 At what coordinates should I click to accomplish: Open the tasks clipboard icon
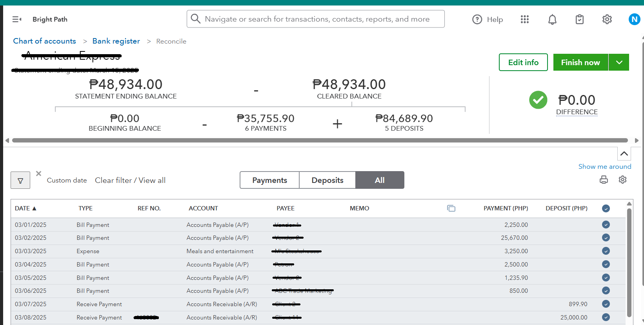point(580,19)
